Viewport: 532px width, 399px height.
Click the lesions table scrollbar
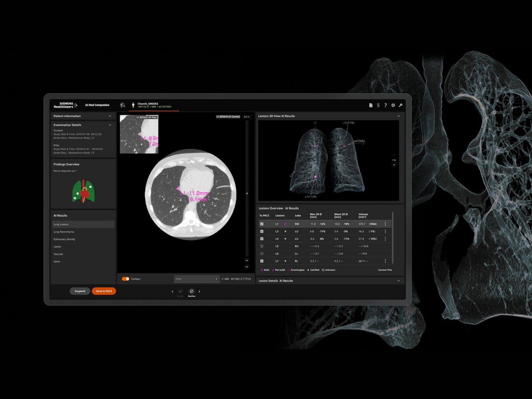tap(393, 237)
